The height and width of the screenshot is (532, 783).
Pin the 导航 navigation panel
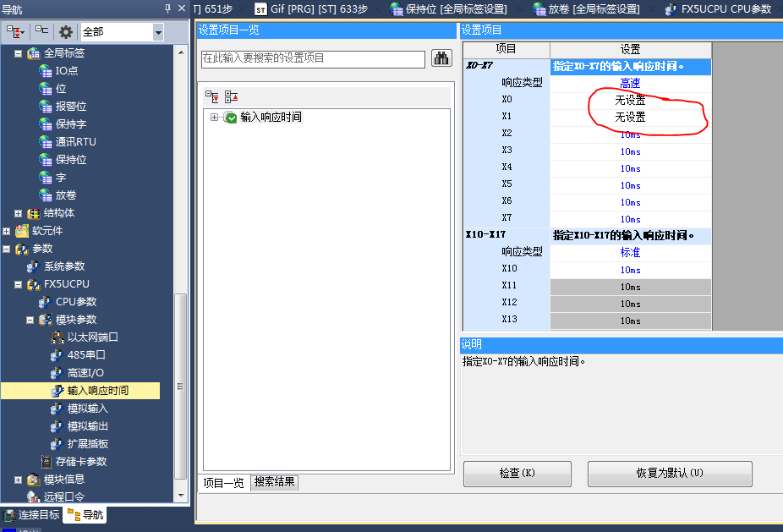tap(168, 8)
